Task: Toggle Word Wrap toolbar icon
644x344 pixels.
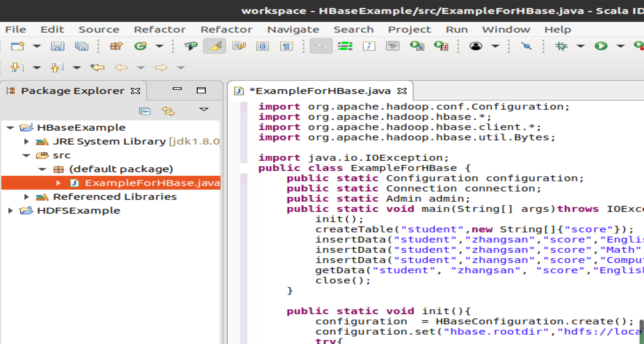Action: point(239,46)
